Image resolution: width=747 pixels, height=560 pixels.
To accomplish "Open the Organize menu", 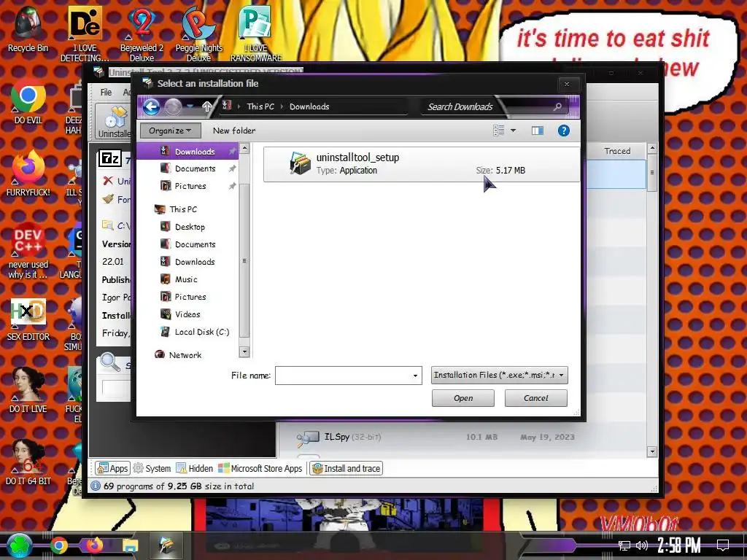I will tap(170, 131).
